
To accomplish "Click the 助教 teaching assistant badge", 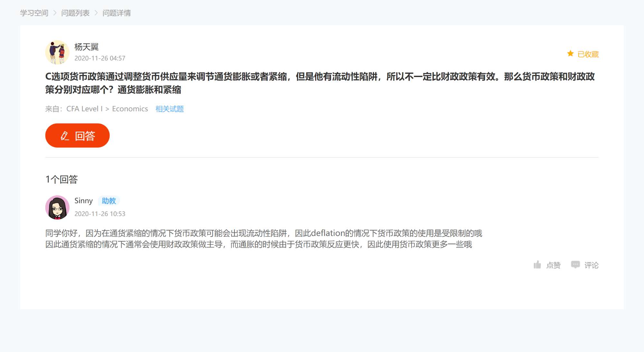I will 109,200.
